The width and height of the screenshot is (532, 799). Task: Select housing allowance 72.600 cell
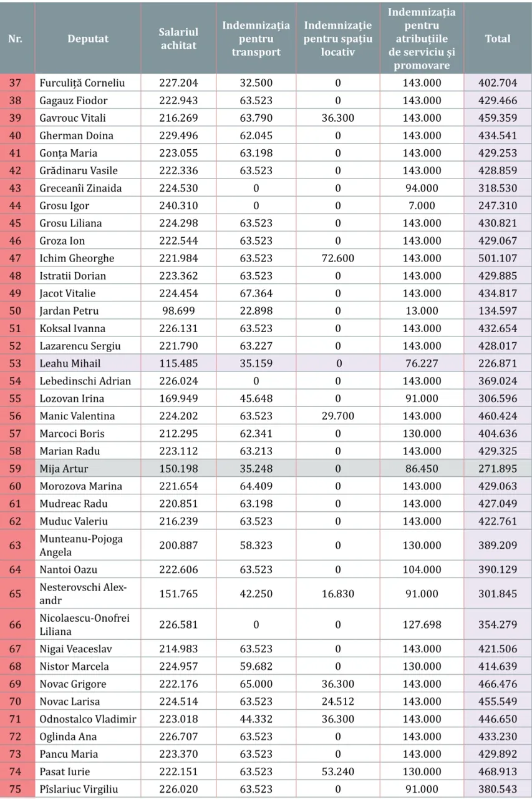[337, 258]
